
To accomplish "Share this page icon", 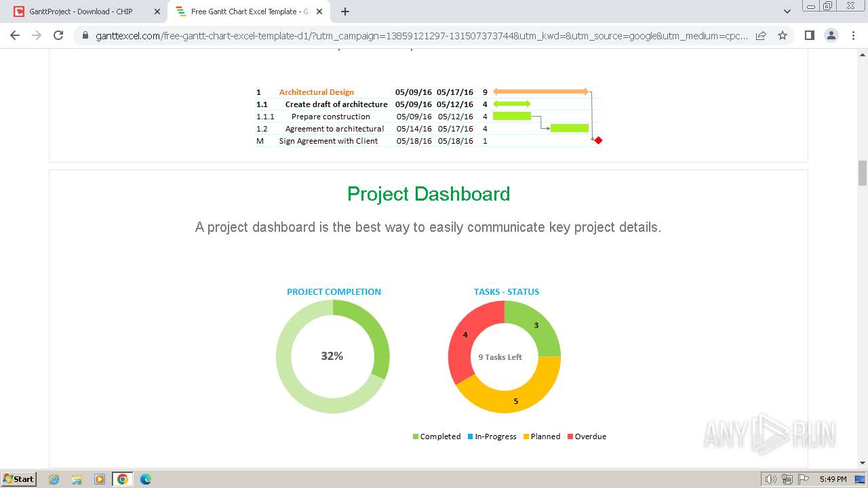I will (761, 35).
